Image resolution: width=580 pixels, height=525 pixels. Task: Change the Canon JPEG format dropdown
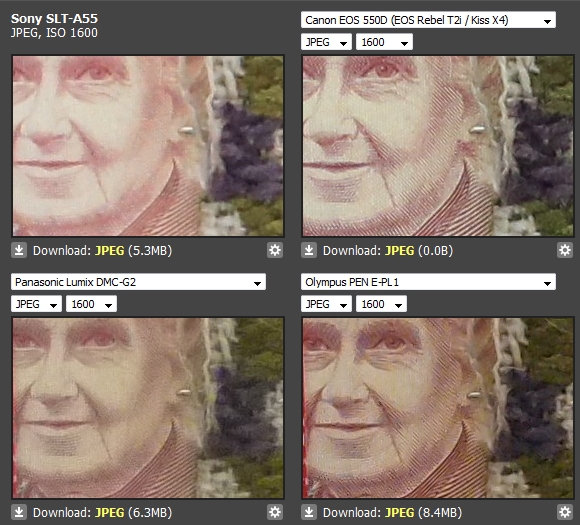[x=326, y=42]
